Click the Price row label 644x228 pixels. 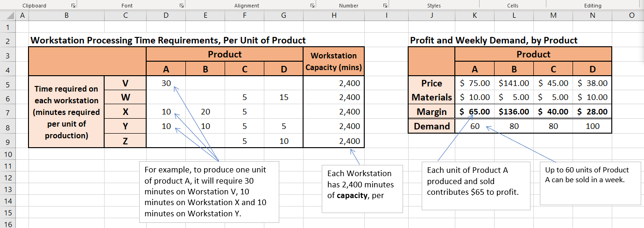pos(432,83)
